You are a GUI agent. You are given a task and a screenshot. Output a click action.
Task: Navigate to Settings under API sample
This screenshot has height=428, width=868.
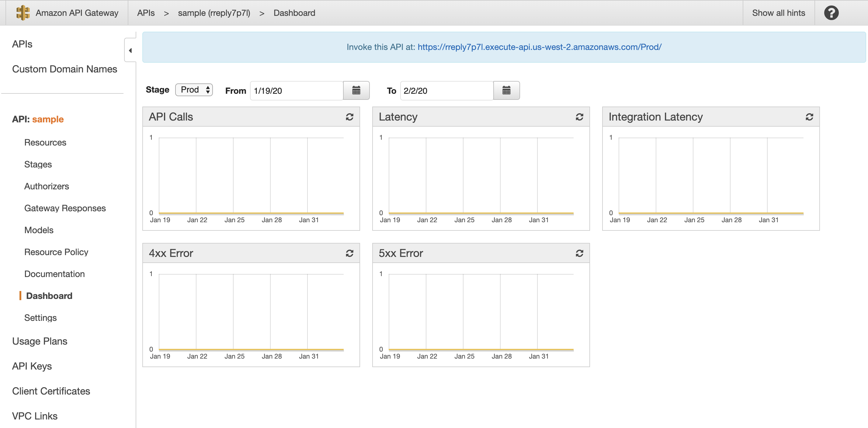pyautogui.click(x=41, y=318)
